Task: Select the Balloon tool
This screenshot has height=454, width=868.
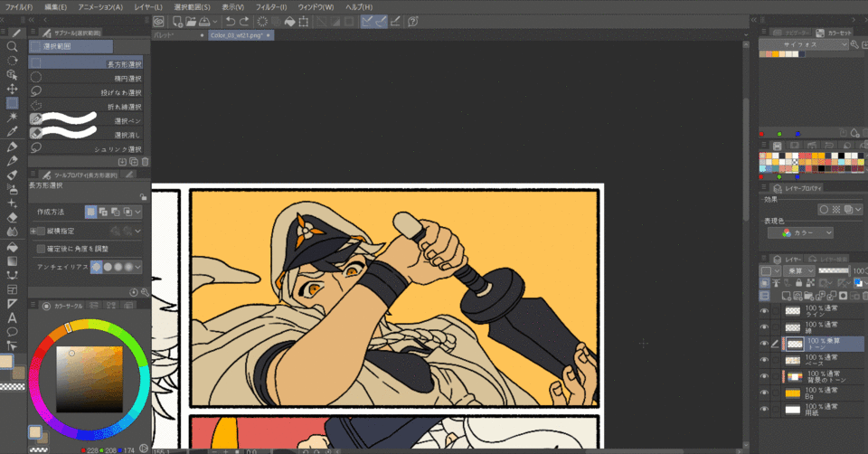Action: click(12, 332)
